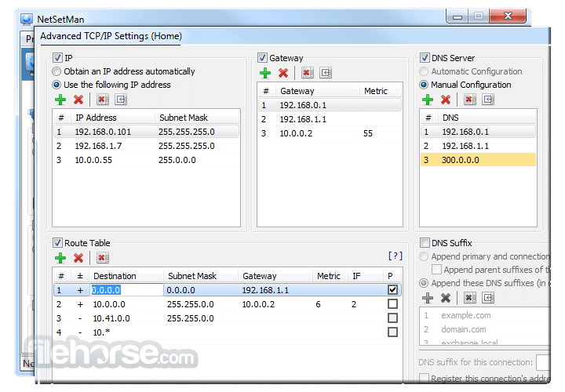Select example.com in DNS suffix list

pyautogui.click(x=466, y=315)
